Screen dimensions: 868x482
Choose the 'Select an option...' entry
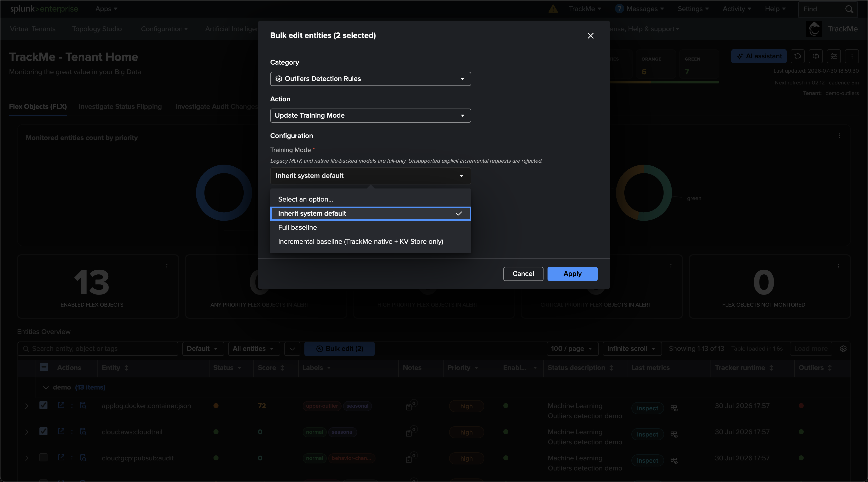pyautogui.click(x=370, y=199)
